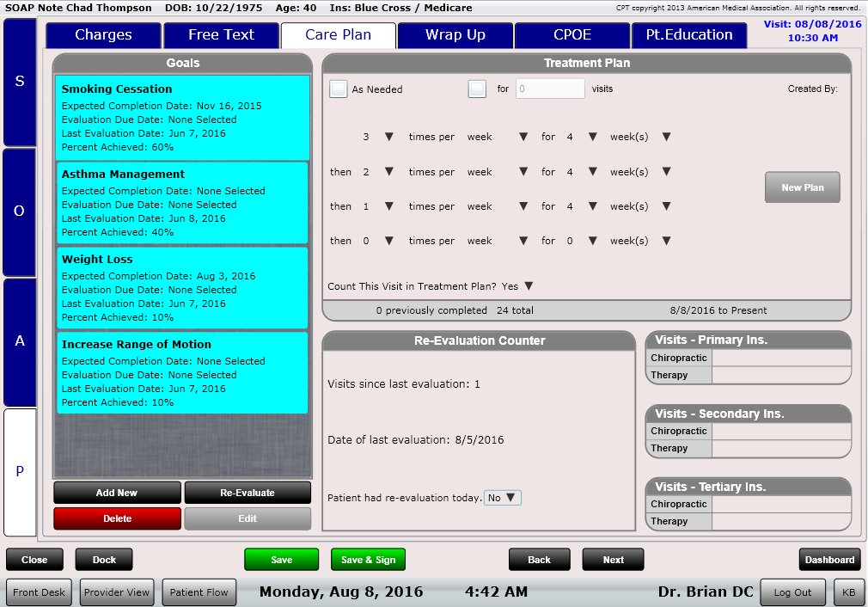868x607 pixels.
Task: Click the KB button in the corner
Action: [x=848, y=592]
